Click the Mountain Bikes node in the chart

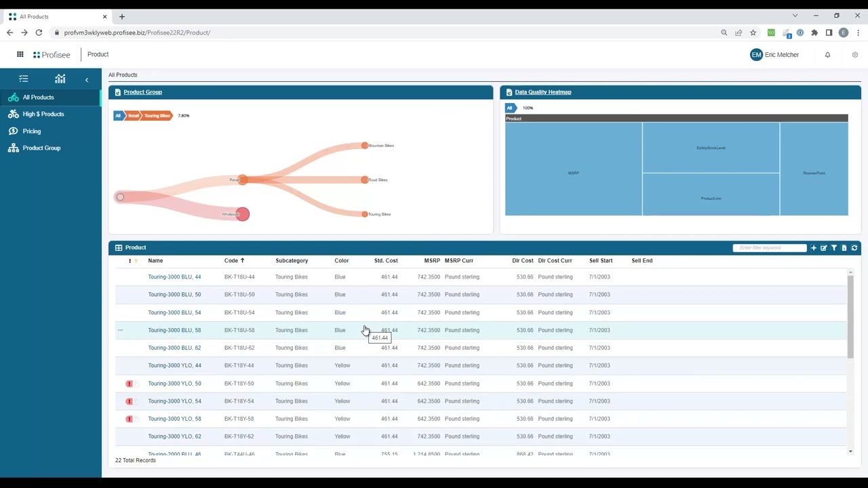(x=365, y=146)
